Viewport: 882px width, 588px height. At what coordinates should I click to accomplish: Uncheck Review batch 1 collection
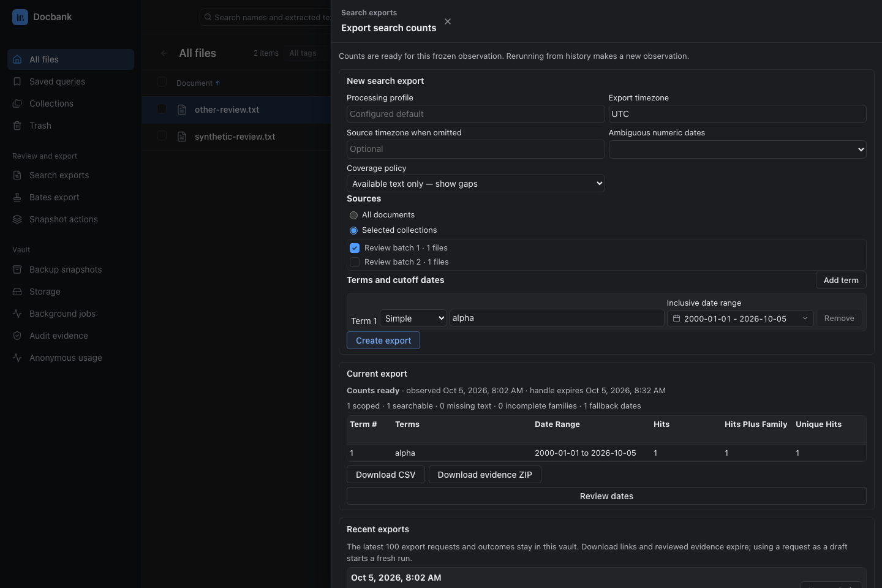pyautogui.click(x=355, y=248)
